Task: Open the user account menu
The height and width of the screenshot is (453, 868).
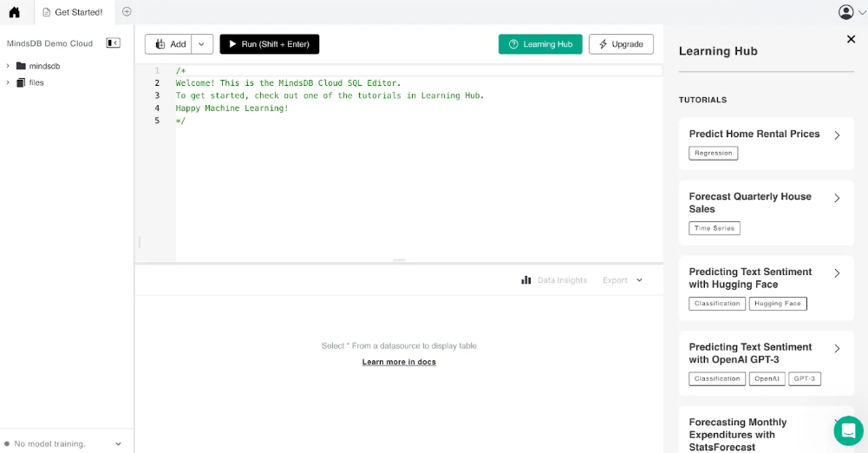Action: click(852, 12)
